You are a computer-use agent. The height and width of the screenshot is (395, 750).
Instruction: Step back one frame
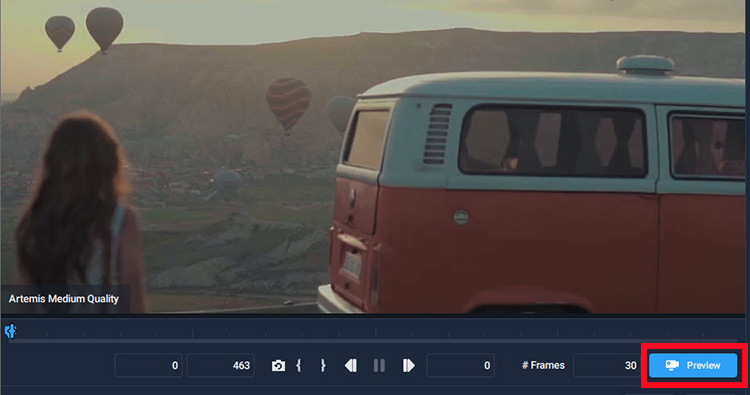351,366
